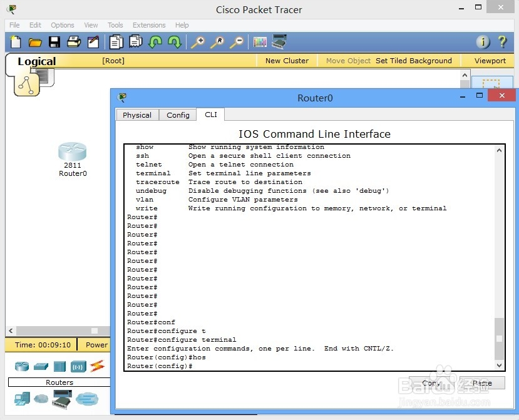This screenshot has width=519, height=420.
Task: Click the Redo arrow icon
Action: (175, 42)
